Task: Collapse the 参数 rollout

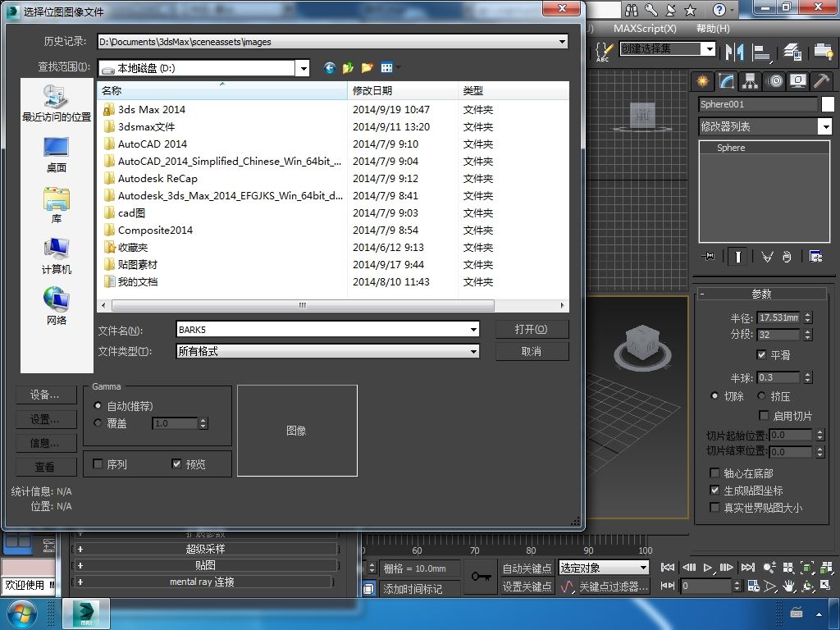Action: tap(761, 294)
